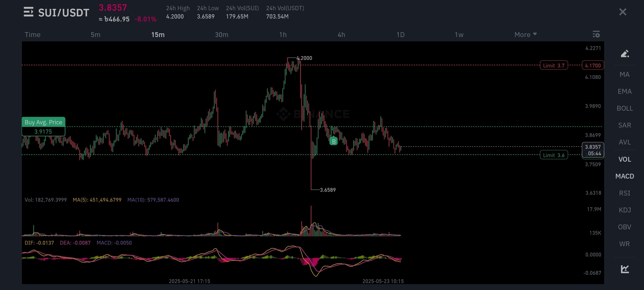Enable the KDJ indicator
644x290 pixels.
point(624,210)
